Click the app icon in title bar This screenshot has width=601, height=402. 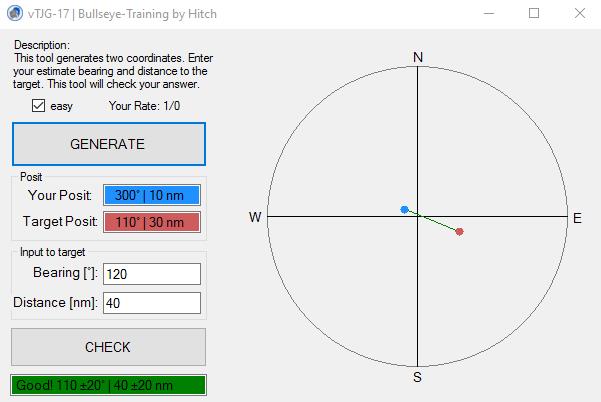tap(12, 14)
